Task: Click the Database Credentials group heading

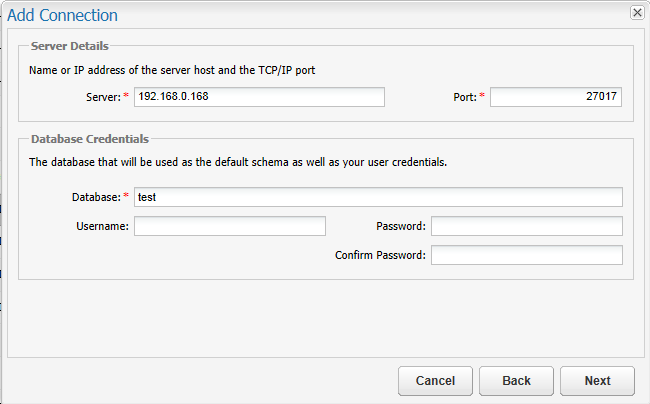Action: (90, 138)
